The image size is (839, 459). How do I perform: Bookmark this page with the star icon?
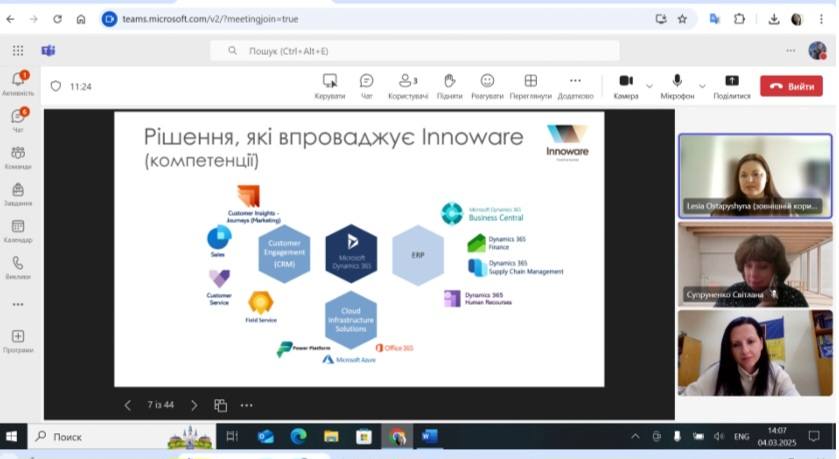click(x=682, y=18)
